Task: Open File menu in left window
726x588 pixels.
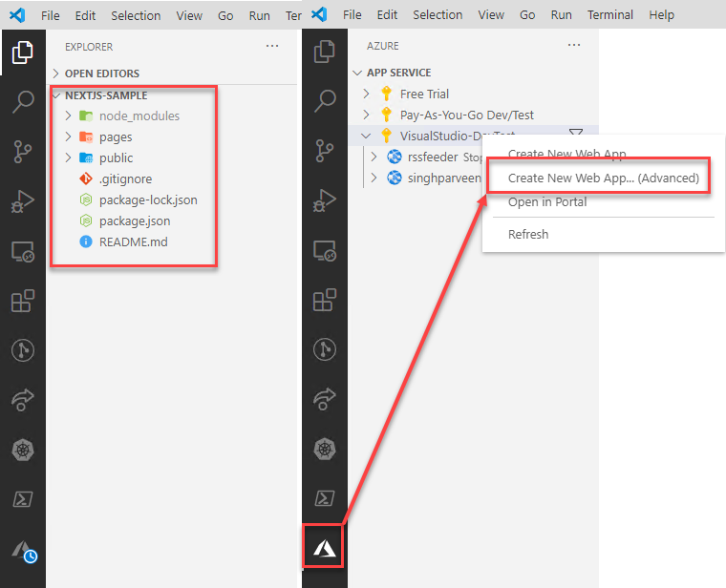Action: 50,15
